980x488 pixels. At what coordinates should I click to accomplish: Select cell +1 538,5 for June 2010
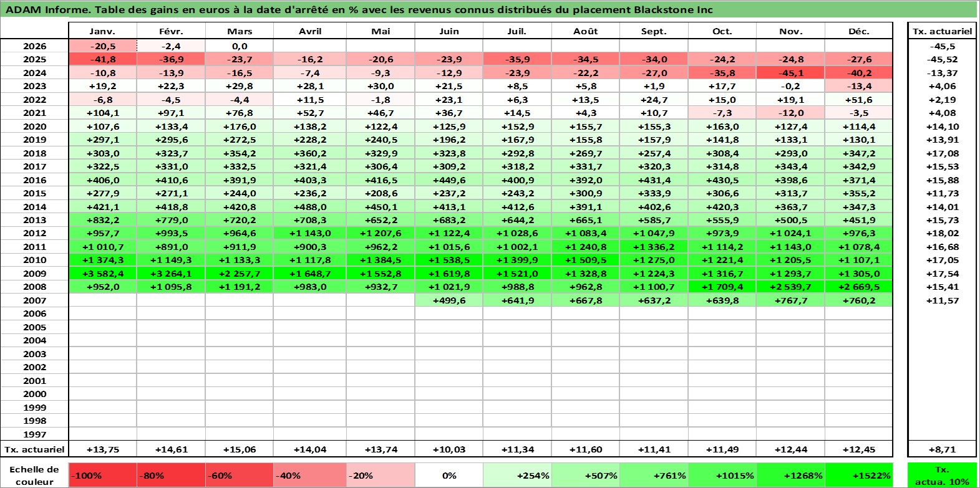click(449, 260)
